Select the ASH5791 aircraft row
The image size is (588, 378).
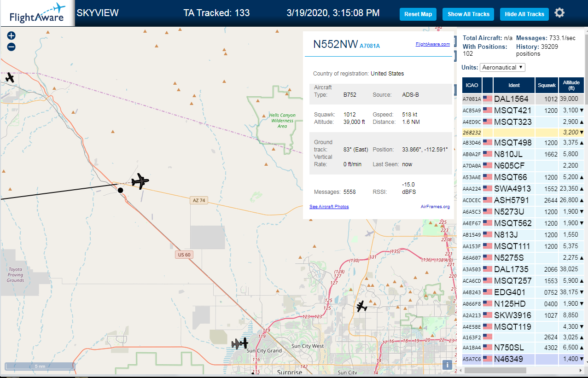coord(523,200)
